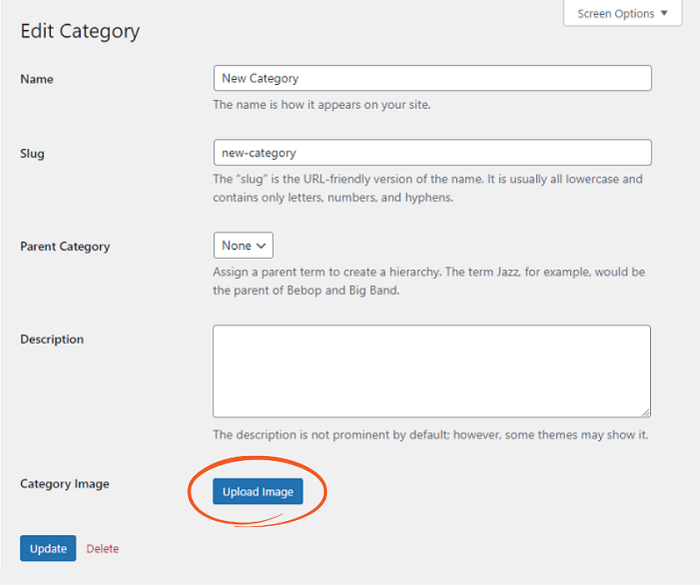Open the Parent Category dropdown
The image size is (700, 585).
tap(243, 245)
